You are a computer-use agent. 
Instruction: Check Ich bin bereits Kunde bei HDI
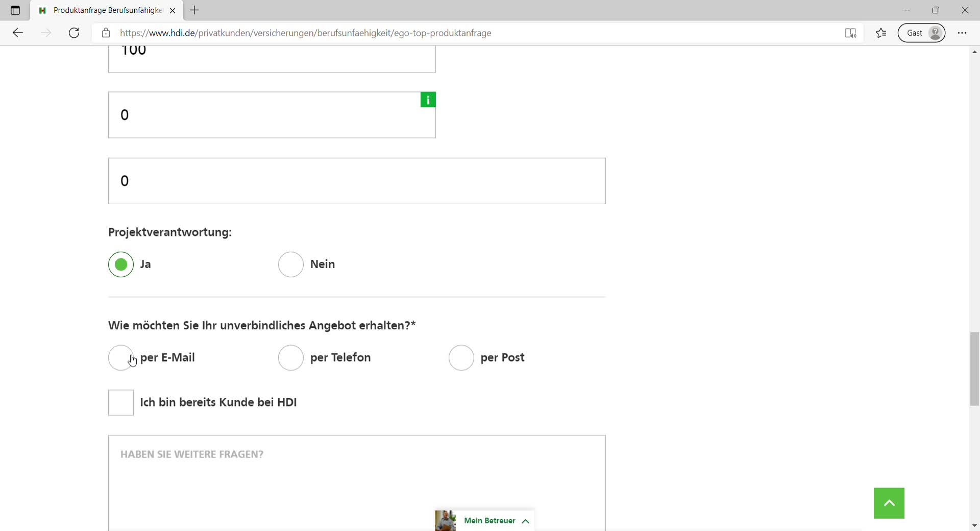pyautogui.click(x=121, y=403)
